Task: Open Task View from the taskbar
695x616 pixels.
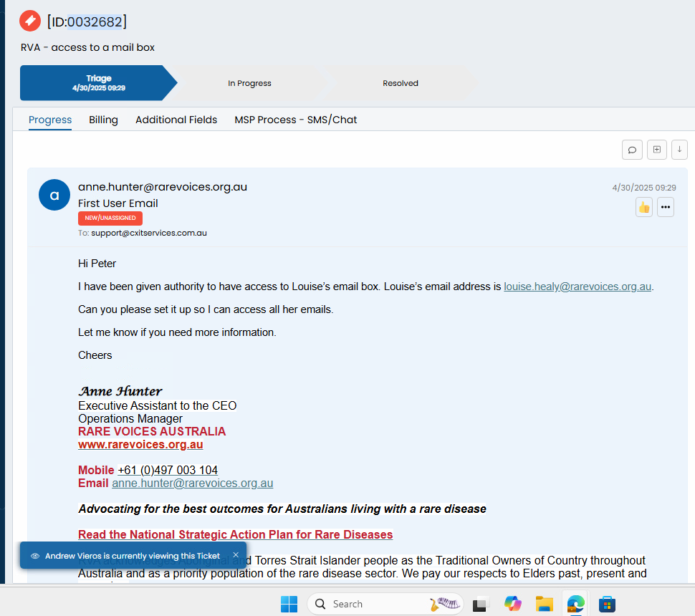Action: pyautogui.click(x=481, y=605)
